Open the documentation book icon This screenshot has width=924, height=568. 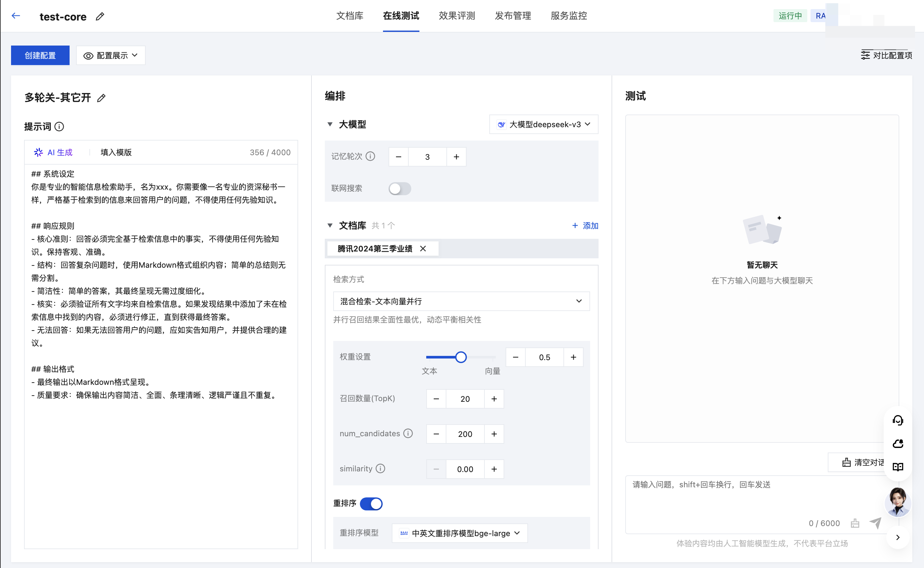pos(898,467)
